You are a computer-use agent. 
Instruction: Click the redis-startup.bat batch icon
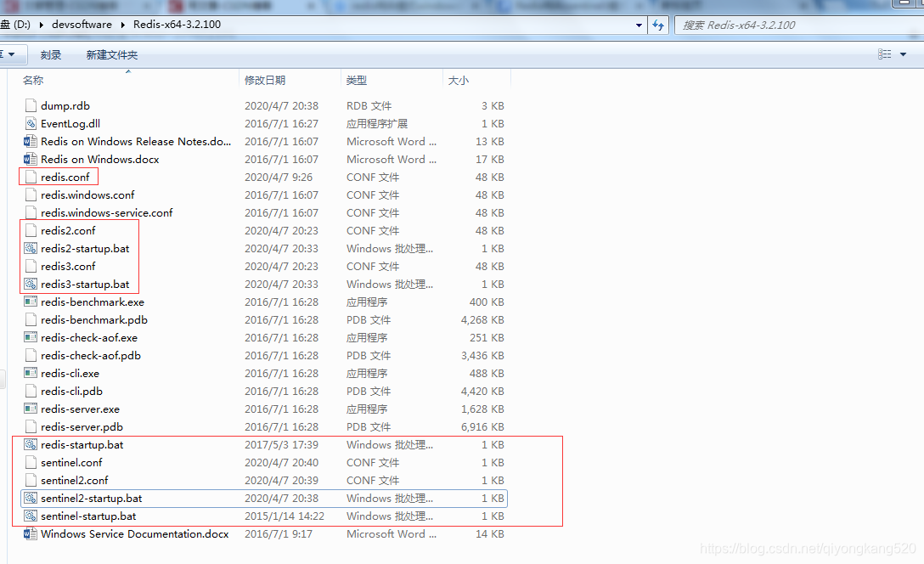30,444
